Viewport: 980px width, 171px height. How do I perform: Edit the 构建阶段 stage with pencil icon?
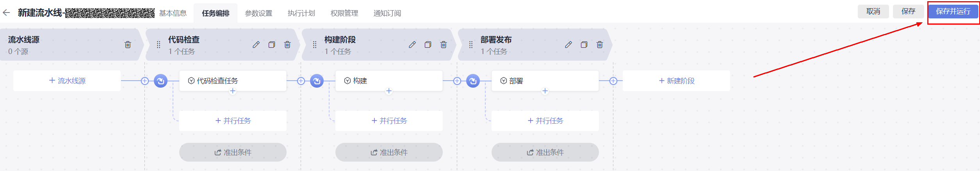(412, 45)
